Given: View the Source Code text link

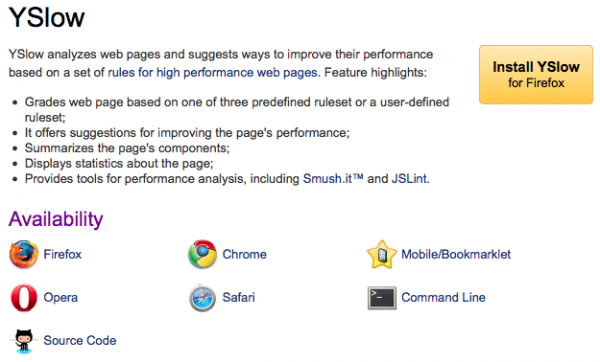Looking at the screenshot, I should point(80,341).
